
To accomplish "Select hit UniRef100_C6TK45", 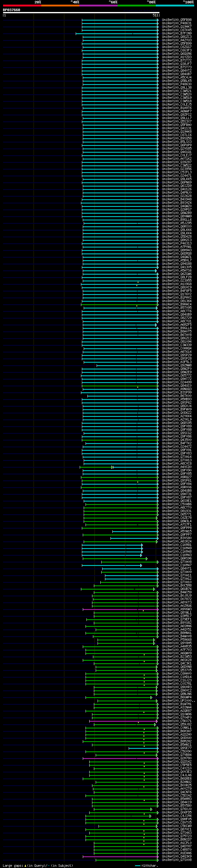I will (x=177, y=30).
